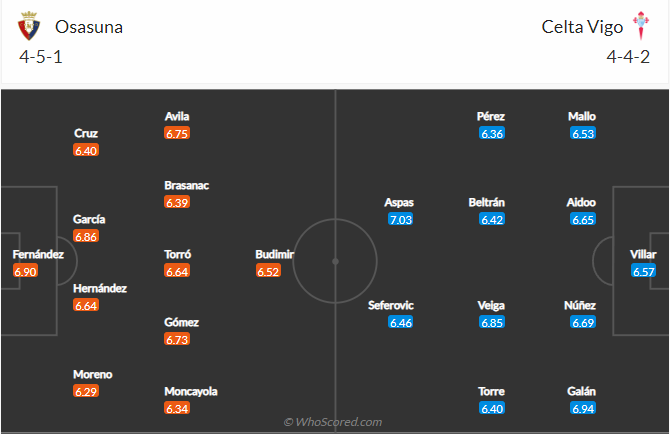Click goalkeeper Villar's 6.57 rating badge
Viewport: 670px width, 434px height.
tap(643, 272)
